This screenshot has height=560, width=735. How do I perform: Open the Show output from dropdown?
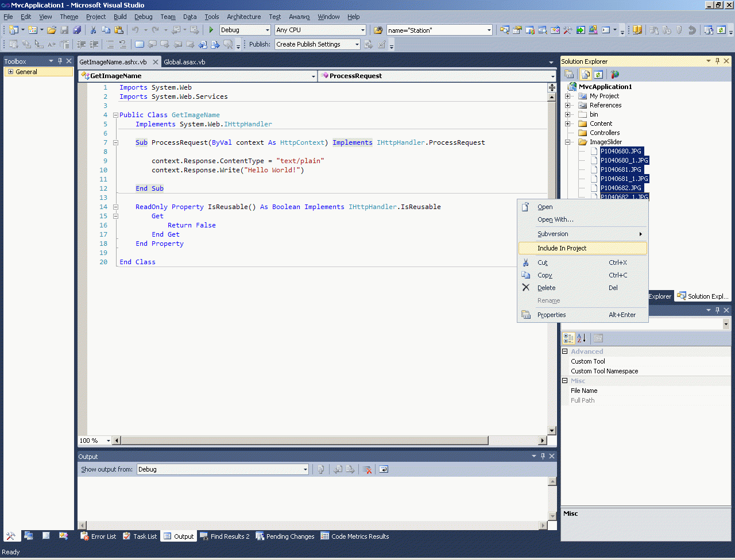click(x=305, y=469)
